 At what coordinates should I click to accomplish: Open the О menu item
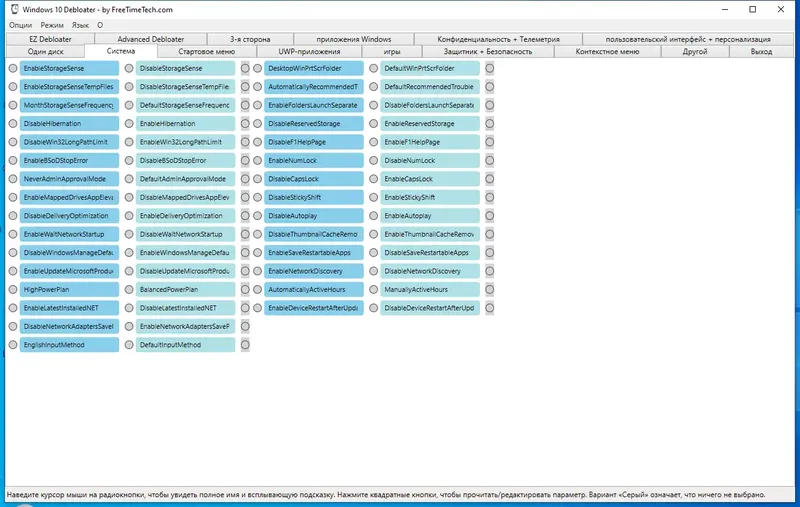coord(100,25)
